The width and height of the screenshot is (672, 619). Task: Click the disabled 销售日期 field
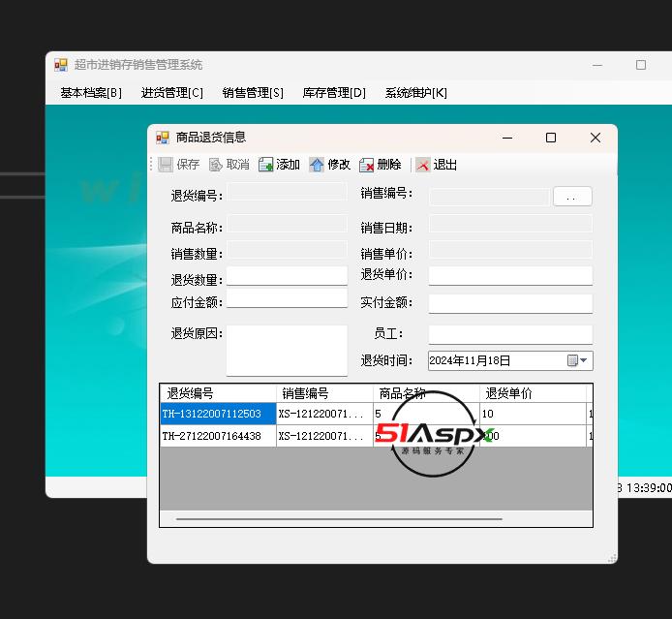pos(510,224)
